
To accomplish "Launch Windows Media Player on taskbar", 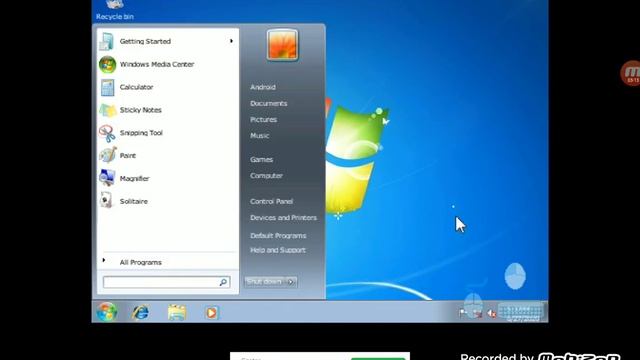I will tap(211, 313).
